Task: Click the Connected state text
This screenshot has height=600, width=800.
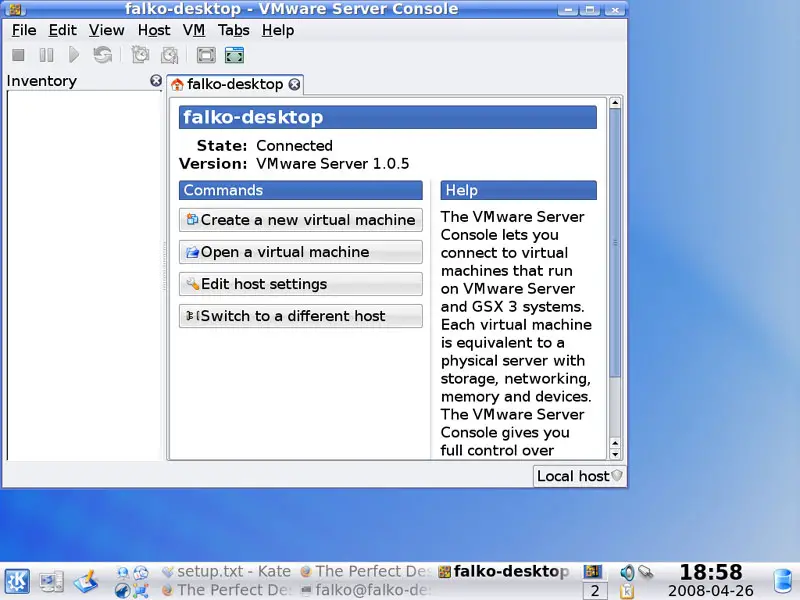Action: (x=294, y=145)
